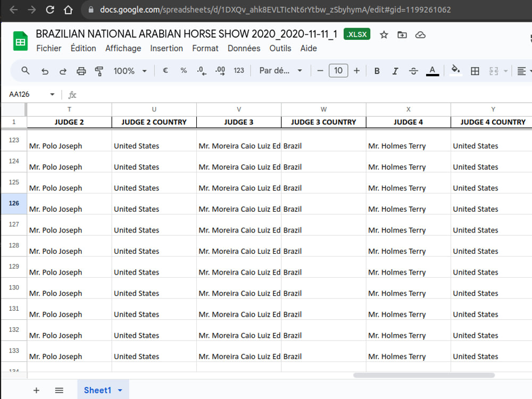Screen dimensions: 532x399
Task: Open the Données menu
Action: pos(244,48)
